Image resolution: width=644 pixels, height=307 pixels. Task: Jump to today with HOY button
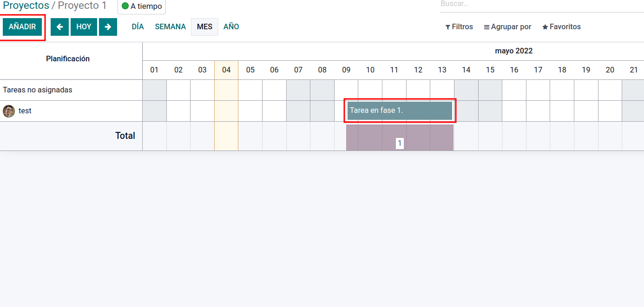coord(84,27)
